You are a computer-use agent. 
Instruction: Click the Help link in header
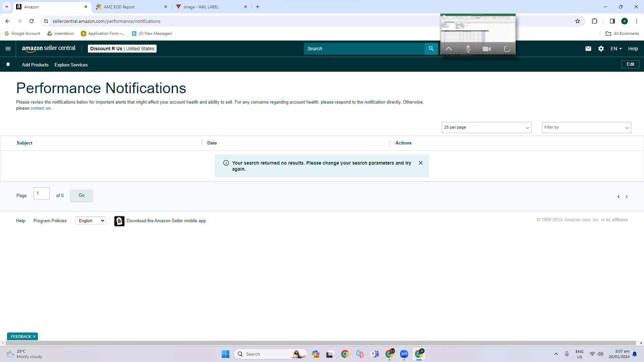click(x=633, y=49)
